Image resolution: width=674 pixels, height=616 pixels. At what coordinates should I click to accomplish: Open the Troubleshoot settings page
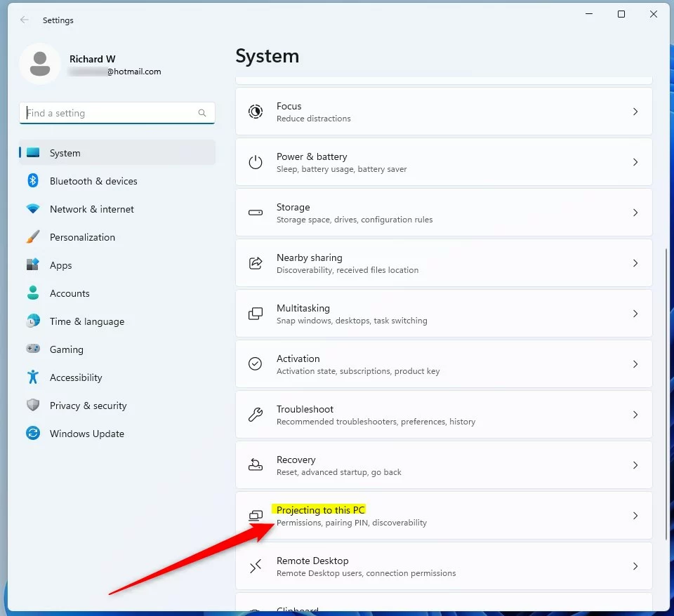443,415
